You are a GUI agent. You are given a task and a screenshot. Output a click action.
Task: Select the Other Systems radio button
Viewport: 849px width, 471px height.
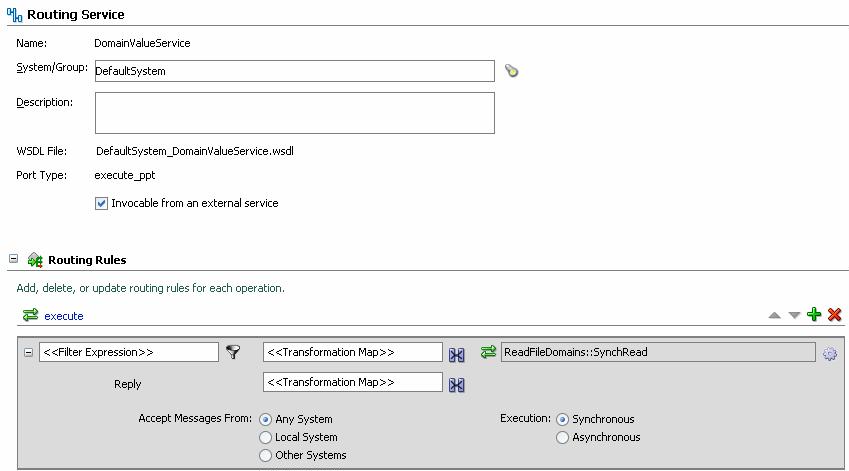265,455
